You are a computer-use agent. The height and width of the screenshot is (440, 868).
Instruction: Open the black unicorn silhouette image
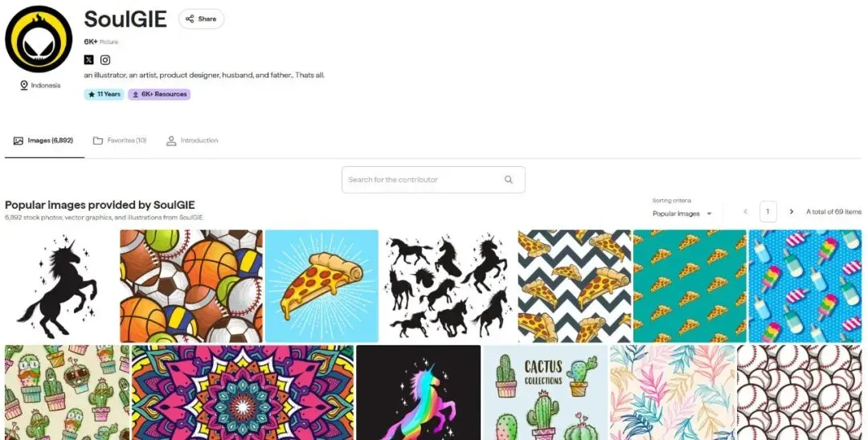pyautogui.click(x=60, y=286)
